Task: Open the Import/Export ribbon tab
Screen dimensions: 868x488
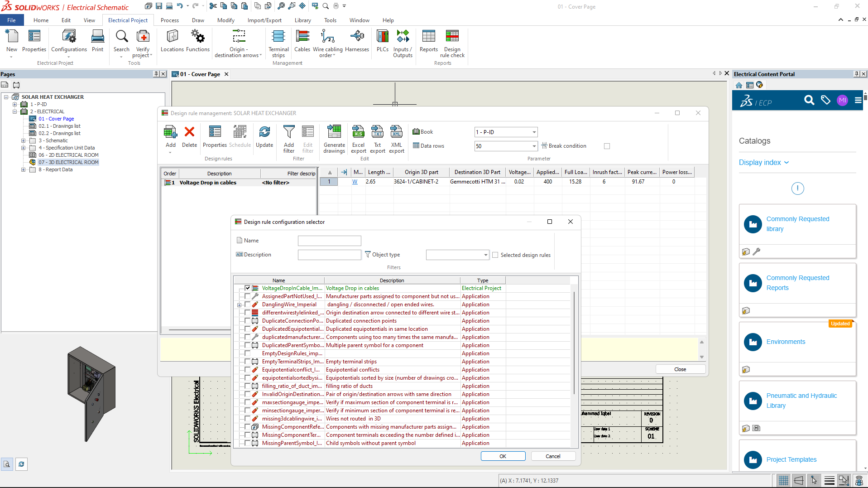Action: 264,20
